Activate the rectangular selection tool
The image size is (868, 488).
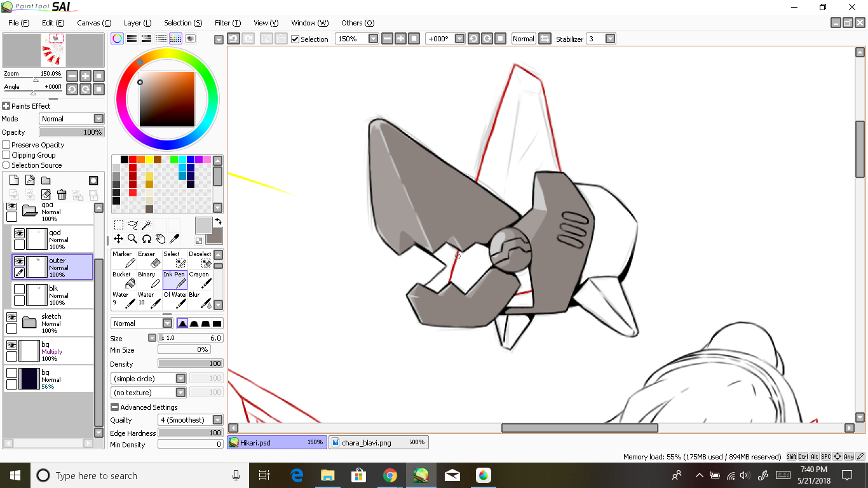pos(119,224)
